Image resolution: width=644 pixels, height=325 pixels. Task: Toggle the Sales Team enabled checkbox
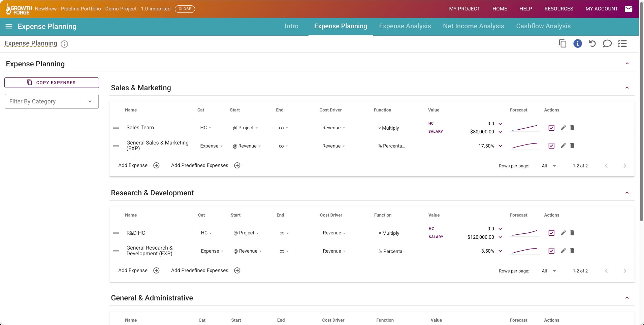(x=551, y=128)
